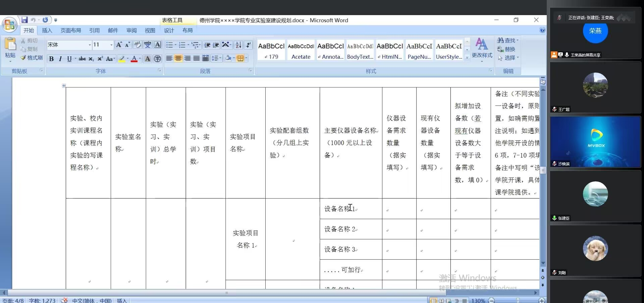The width and height of the screenshot is (644, 303).
Task: Open the Asian layout tool
Action: 226,45
